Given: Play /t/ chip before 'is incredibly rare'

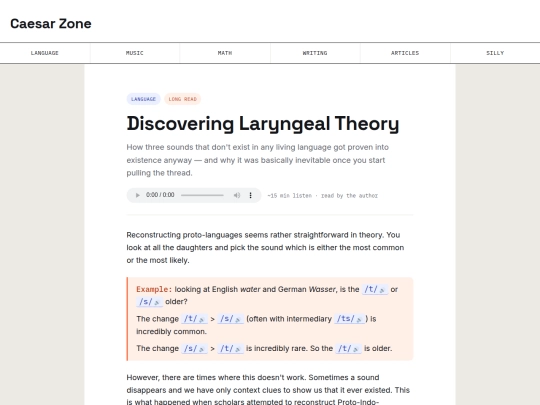Looking at the screenshot, I should [x=231, y=349].
